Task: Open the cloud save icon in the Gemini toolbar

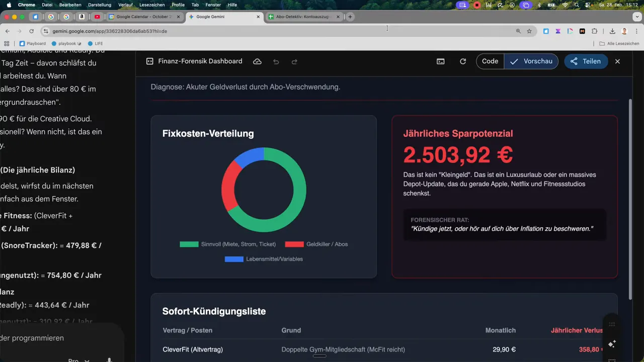Action: click(257, 61)
